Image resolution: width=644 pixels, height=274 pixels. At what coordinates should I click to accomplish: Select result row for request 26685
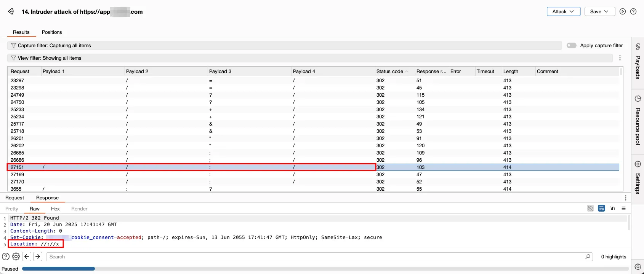click(313, 153)
